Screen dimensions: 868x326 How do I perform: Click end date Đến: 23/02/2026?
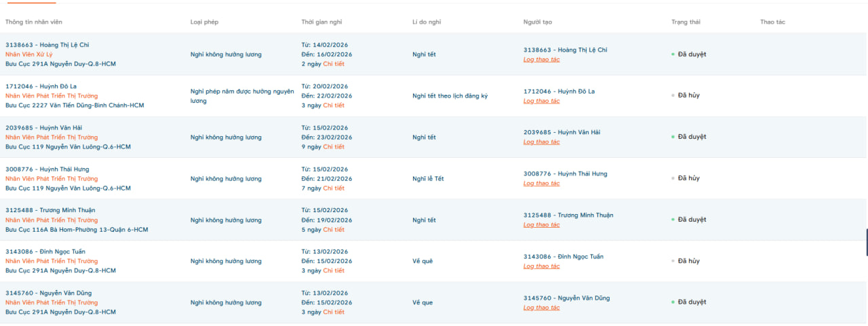point(327,138)
